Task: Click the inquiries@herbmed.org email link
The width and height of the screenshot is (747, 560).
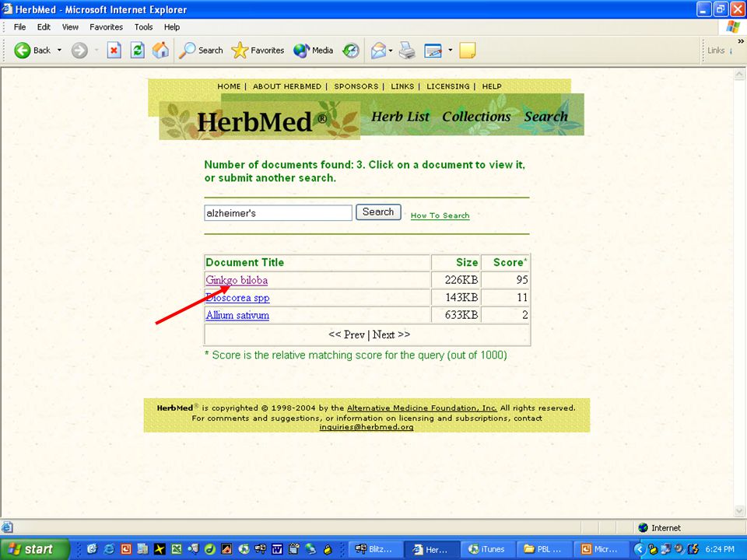Action: coord(366,427)
